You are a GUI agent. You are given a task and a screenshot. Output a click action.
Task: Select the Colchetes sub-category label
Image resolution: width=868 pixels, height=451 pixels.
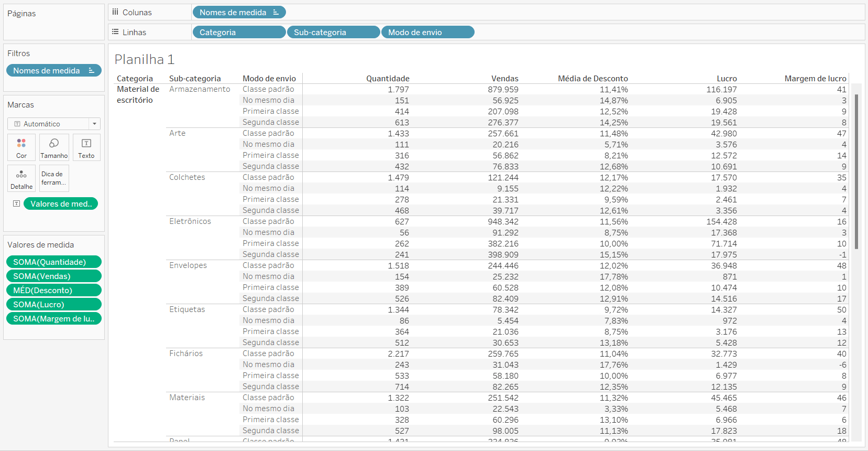187,177
